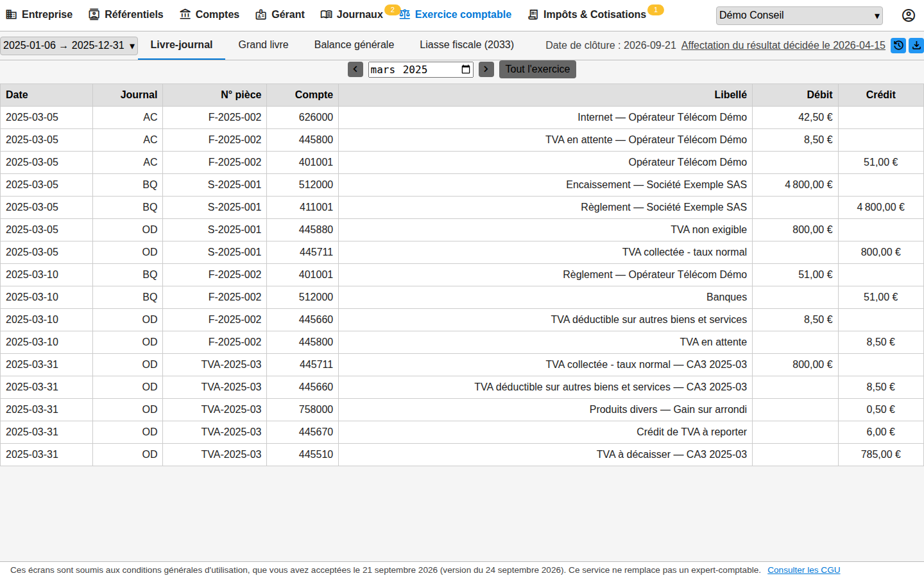Click account number 758000

coord(316,410)
